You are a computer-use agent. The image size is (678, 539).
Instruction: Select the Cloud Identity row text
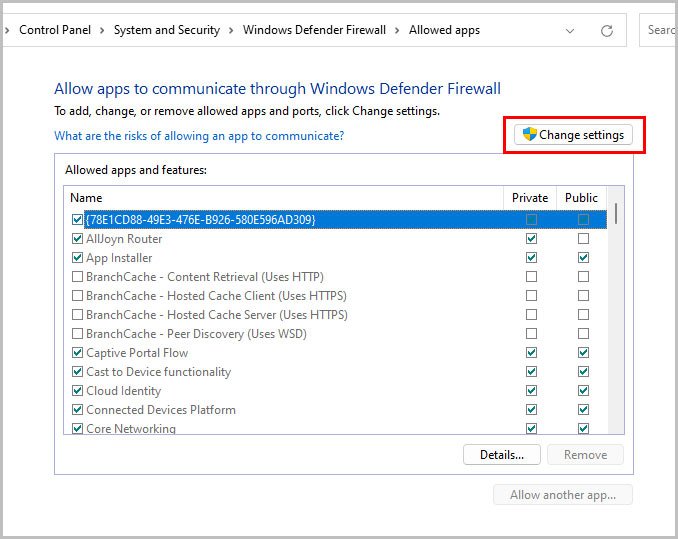click(124, 391)
